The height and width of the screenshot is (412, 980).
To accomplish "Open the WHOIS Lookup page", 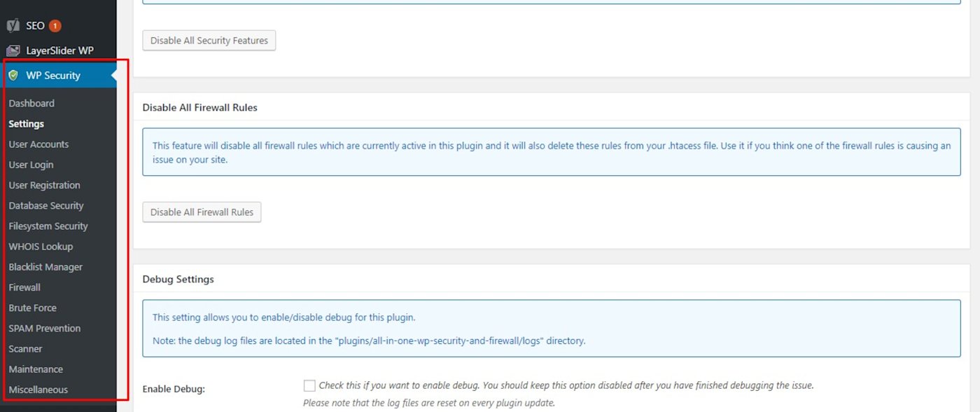I will coord(41,247).
